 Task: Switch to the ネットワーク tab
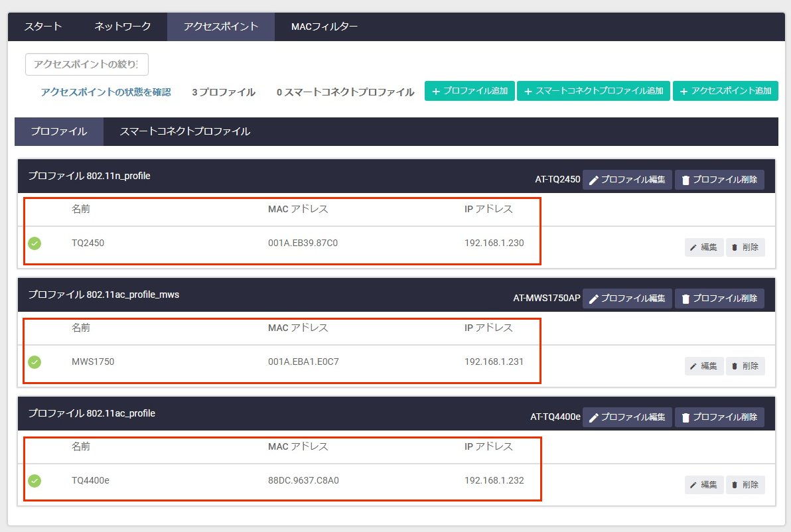123,27
